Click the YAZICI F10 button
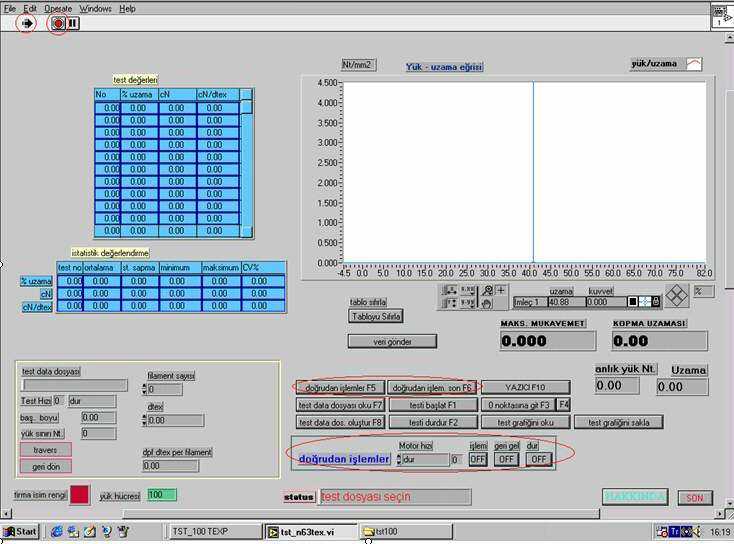Viewport: 734px width, 544px height. pyautogui.click(x=526, y=388)
